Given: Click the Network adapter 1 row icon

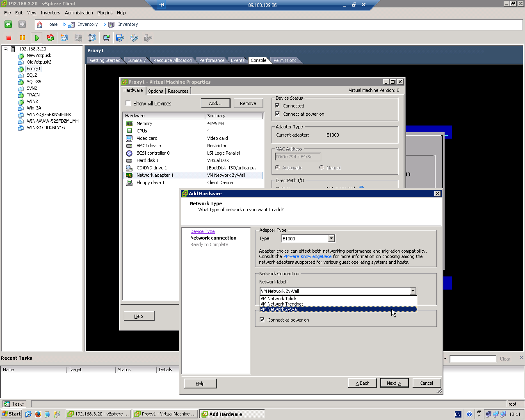Looking at the screenshot, I should coord(129,175).
